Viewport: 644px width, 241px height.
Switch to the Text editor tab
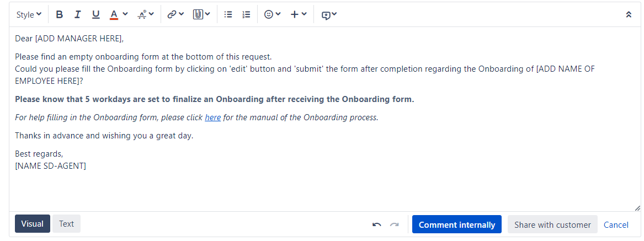pos(66,224)
